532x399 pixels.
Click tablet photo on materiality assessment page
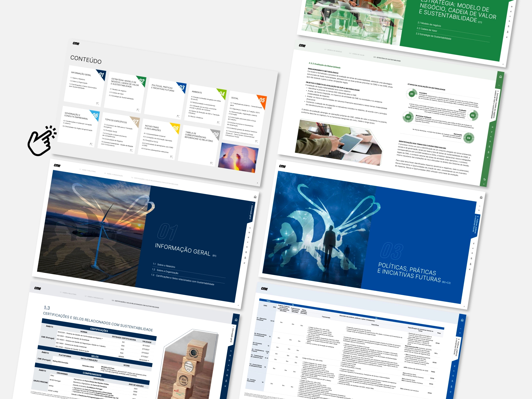[x=339, y=143]
